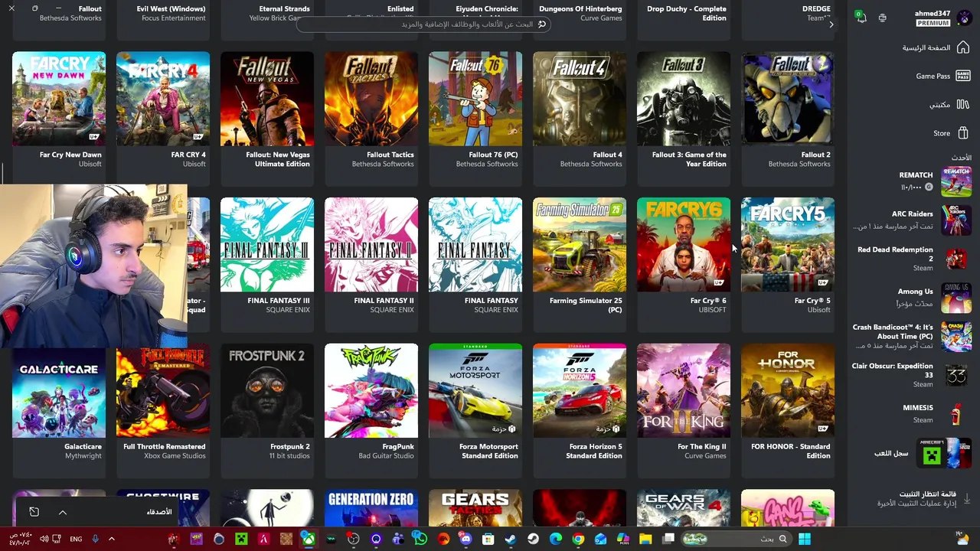
Task: Open the REMATCH recent game icon
Action: tap(956, 181)
